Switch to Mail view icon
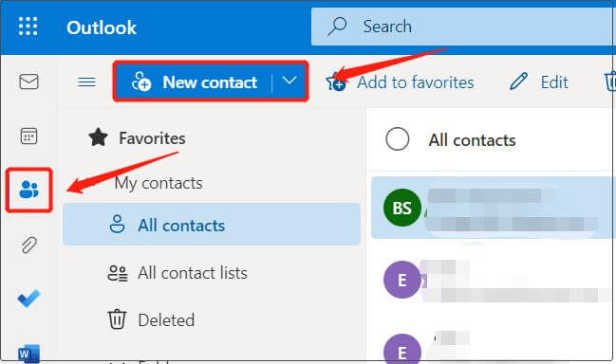This screenshot has height=364, width=616. coord(28,82)
